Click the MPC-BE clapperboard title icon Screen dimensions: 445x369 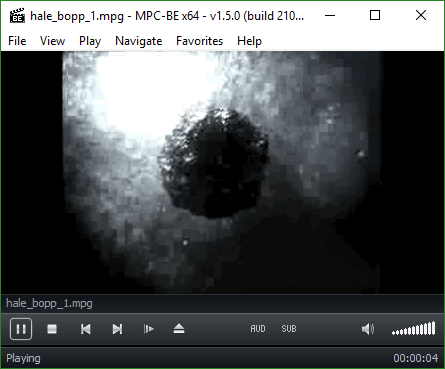point(17,16)
